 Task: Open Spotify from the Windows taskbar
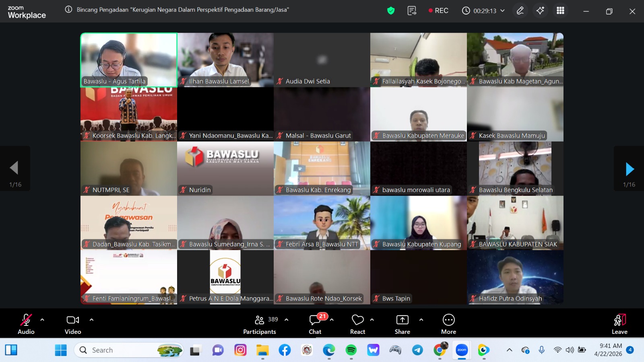pos(351,350)
